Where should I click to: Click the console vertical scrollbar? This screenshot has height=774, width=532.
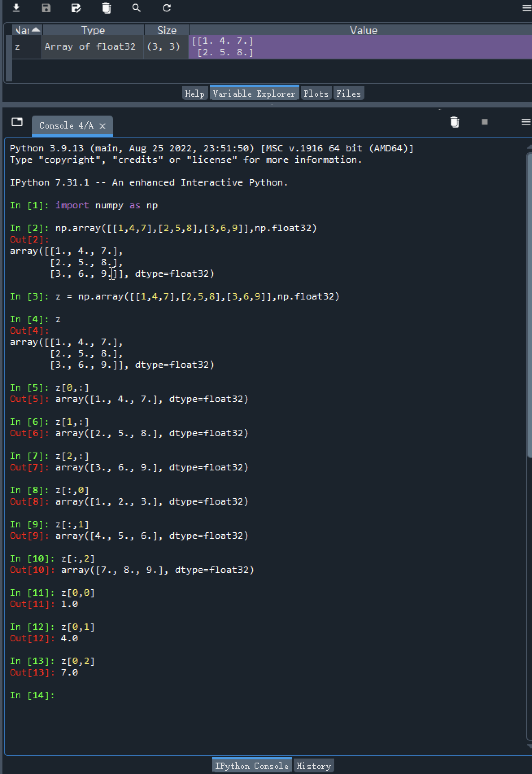click(x=529, y=305)
